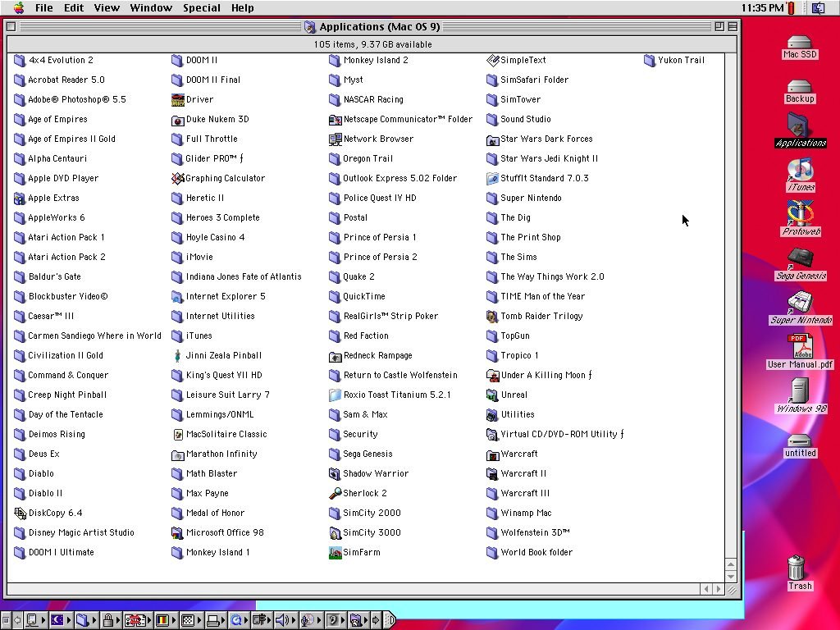840x630 pixels.
Task: Open the Help menu
Action: (242, 7)
